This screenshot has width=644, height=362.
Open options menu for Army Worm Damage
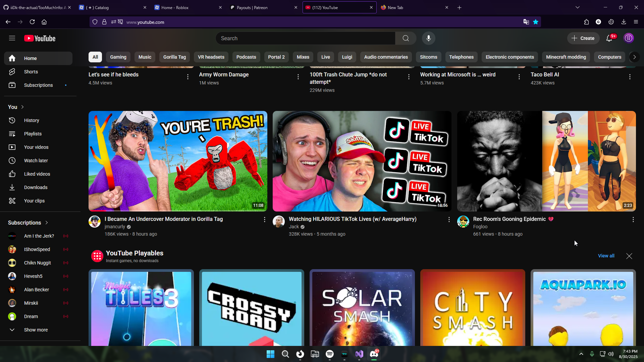298,77
